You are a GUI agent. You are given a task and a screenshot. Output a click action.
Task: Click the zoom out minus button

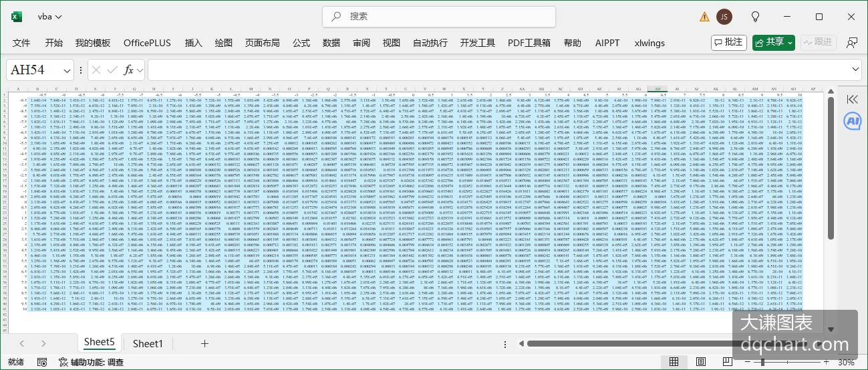(x=746, y=362)
